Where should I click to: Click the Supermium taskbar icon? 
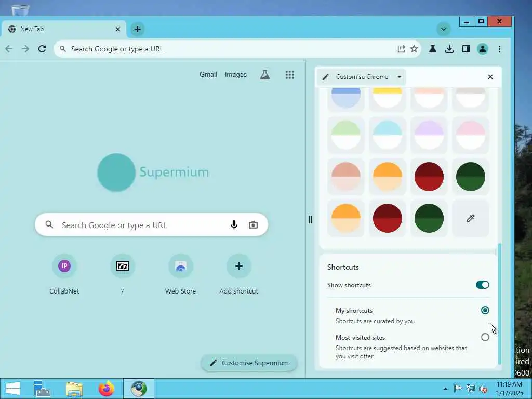tap(138, 389)
